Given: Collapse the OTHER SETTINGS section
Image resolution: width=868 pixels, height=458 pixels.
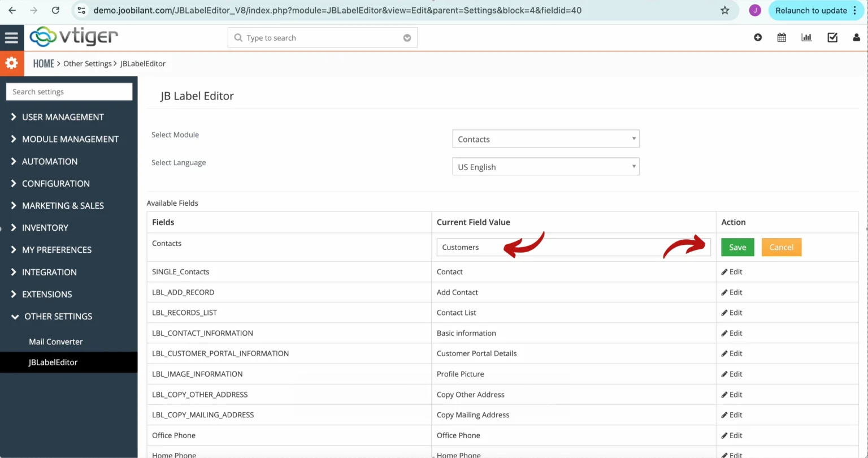Looking at the screenshot, I should point(58,317).
